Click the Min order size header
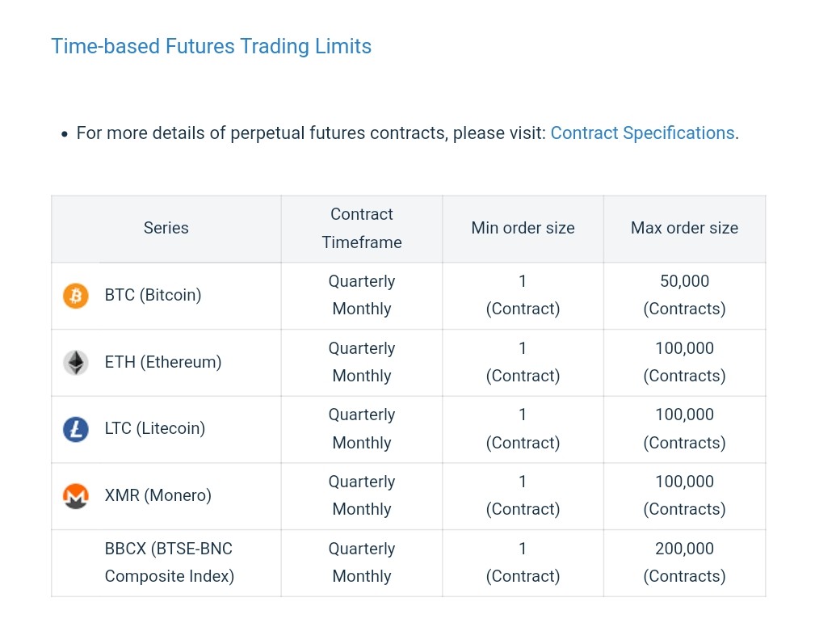815x644 pixels. click(x=523, y=229)
